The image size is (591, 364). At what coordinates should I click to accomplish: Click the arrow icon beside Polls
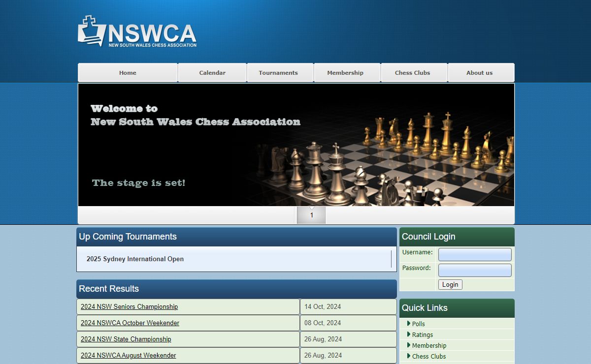coord(409,323)
